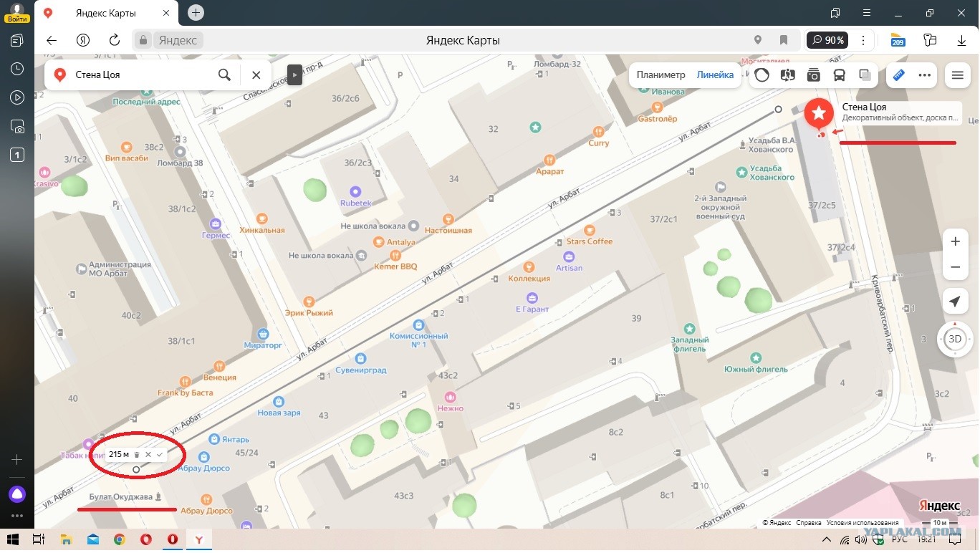Bookmark this page with the flag icon

point(784,40)
